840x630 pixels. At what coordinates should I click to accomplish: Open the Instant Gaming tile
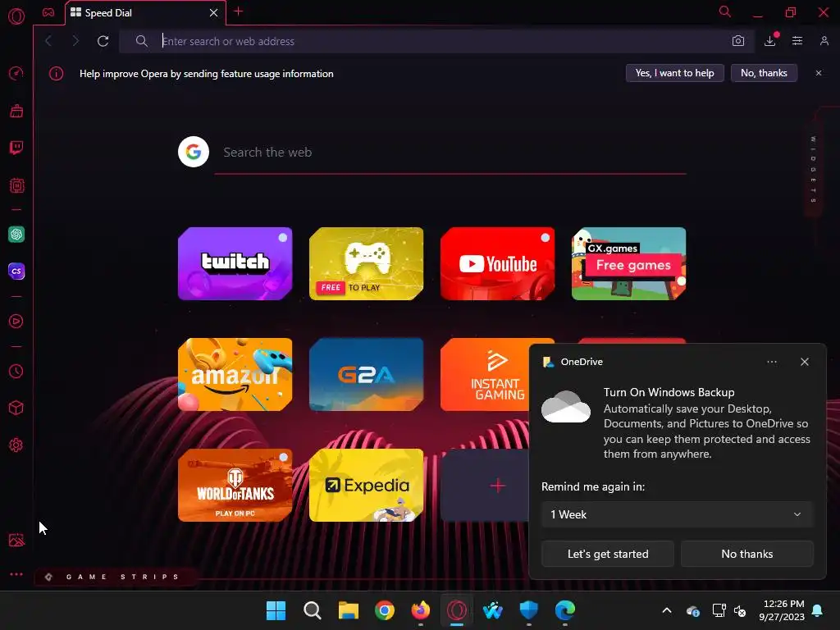coord(485,374)
